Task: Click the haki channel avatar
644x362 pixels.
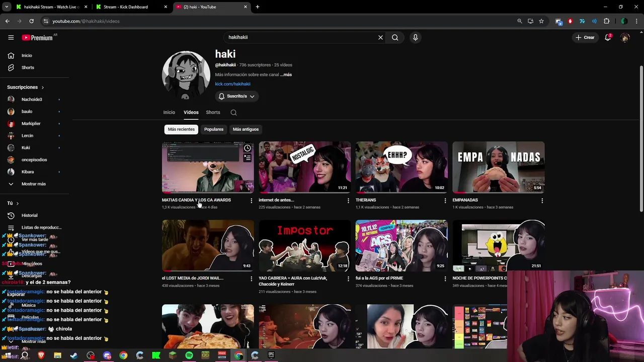Action: [x=186, y=75]
